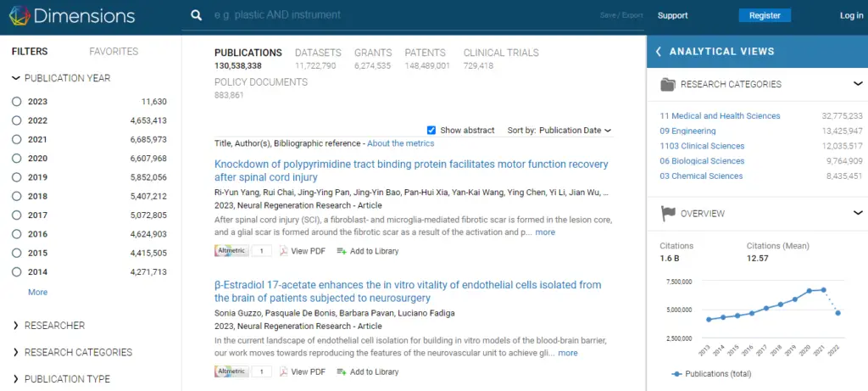The width and height of the screenshot is (868, 391).
Task: Click the 2022 data point on the chart
Action: 838,313
